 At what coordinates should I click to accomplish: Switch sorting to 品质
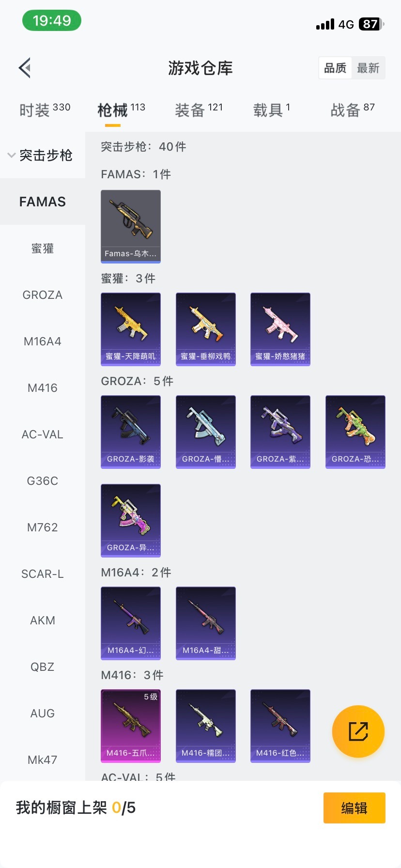click(x=335, y=68)
